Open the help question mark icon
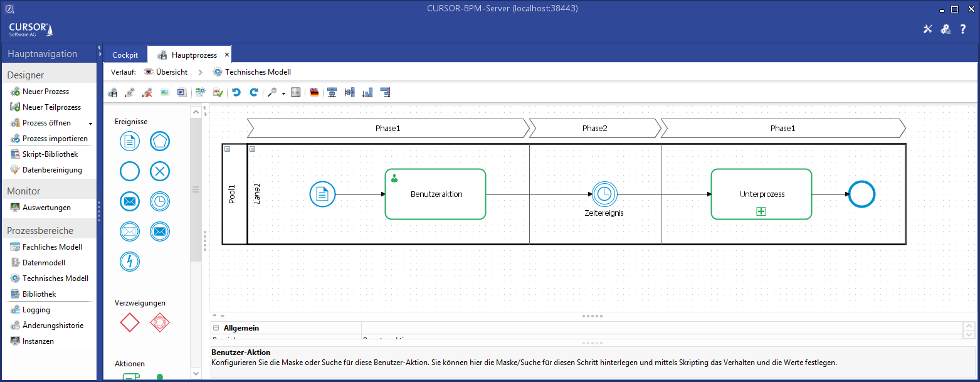Image resolution: width=980 pixels, height=382 pixels. (x=963, y=29)
